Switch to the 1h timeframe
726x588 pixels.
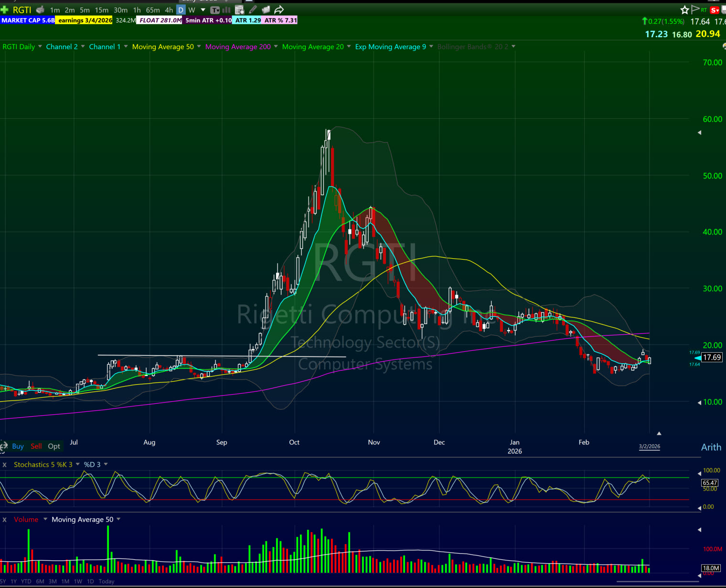[x=137, y=10]
